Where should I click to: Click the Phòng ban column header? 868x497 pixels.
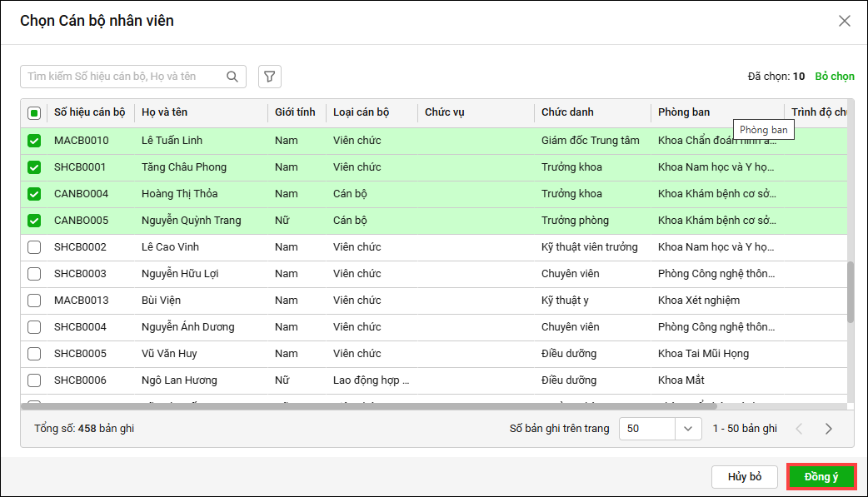coord(683,112)
